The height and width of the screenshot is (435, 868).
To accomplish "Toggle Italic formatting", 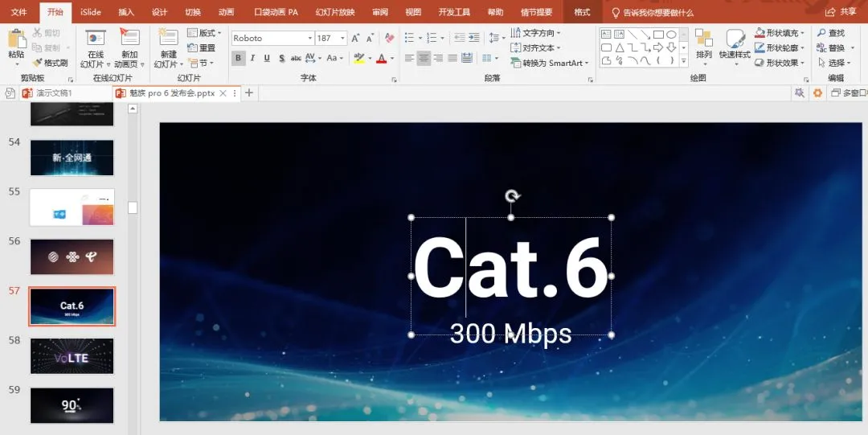I will coord(252,58).
